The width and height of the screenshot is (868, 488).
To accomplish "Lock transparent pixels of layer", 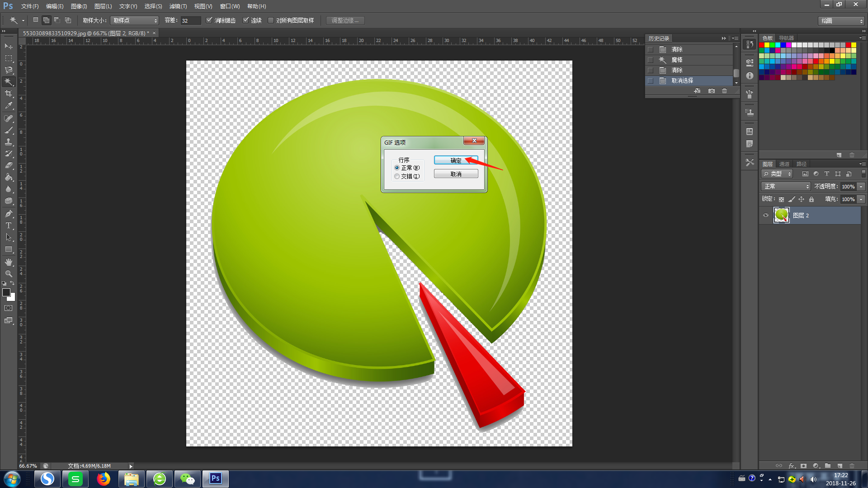I will point(781,199).
